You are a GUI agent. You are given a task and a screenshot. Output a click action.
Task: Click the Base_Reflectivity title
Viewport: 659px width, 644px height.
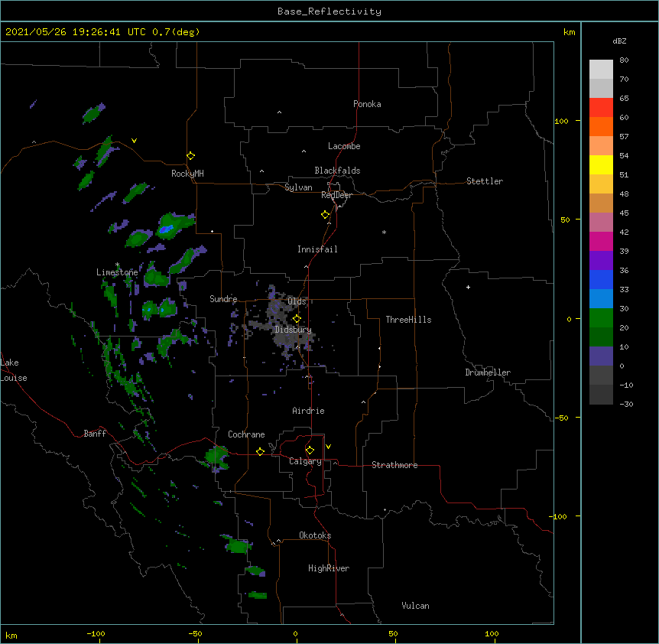click(329, 11)
